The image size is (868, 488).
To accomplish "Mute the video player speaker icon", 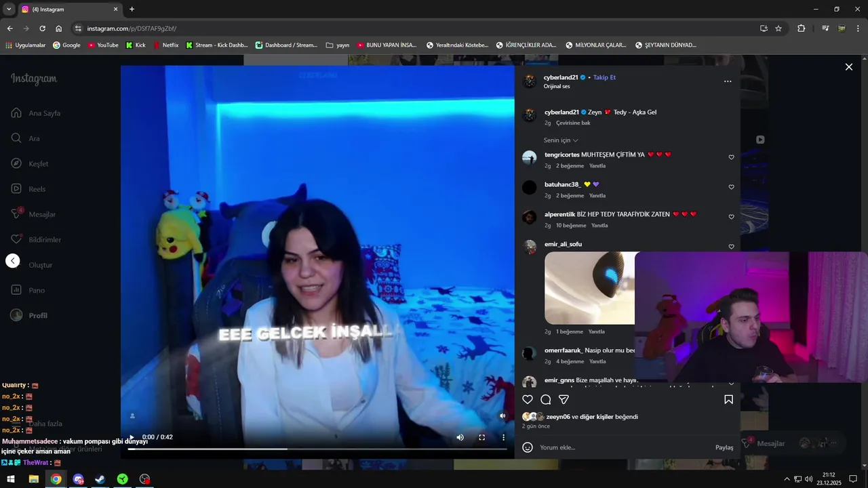I will [x=460, y=437].
